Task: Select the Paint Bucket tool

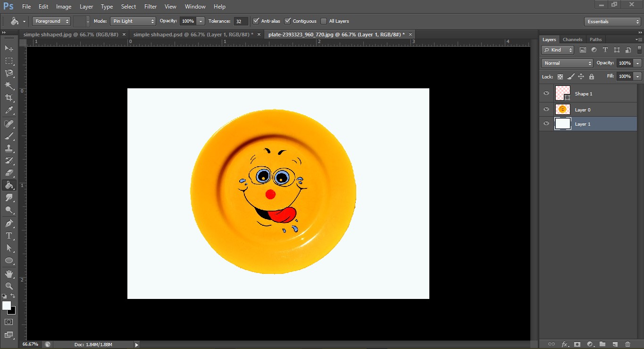Action: pyautogui.click(x=9, y=185)
